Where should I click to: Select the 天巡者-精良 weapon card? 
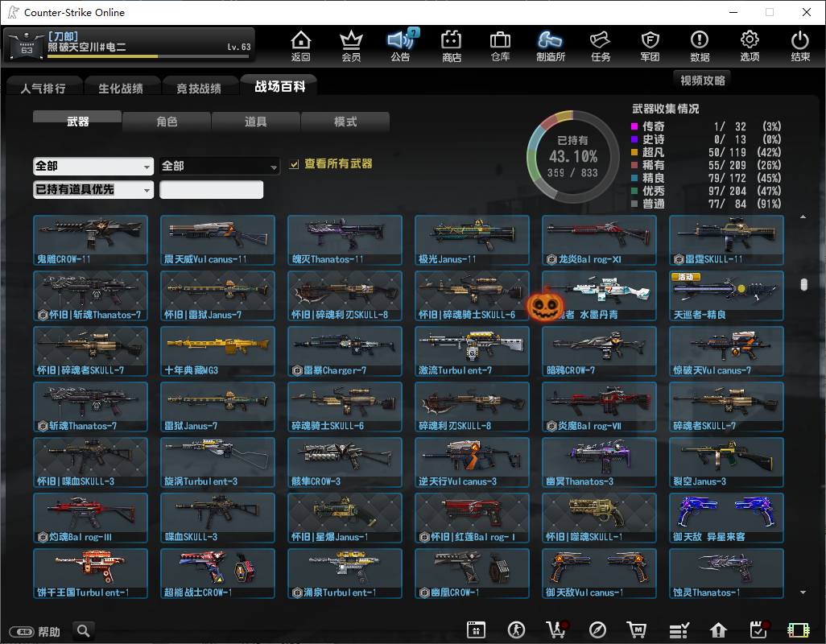point(726,295)
